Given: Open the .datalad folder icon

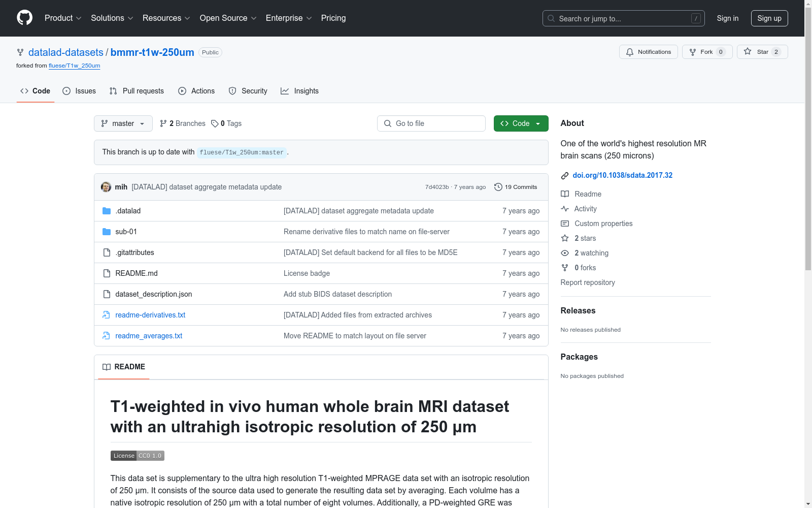Looking at the screenshot, I should 107,211.
